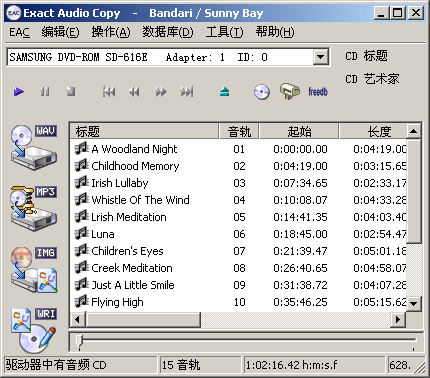The width and height of the screenshot is (430, 378).
Task: Select track Whistle Of The Wind
Action: click(140, 200)
